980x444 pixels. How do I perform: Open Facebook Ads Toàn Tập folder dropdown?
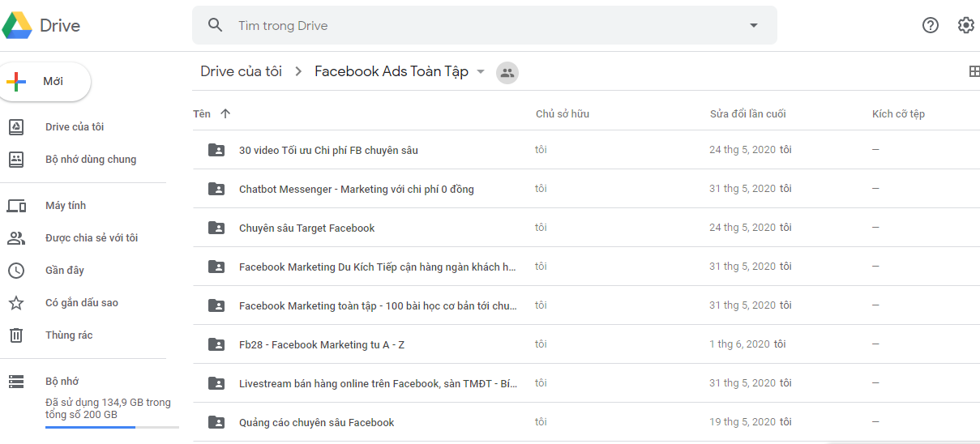coord(480,71)
